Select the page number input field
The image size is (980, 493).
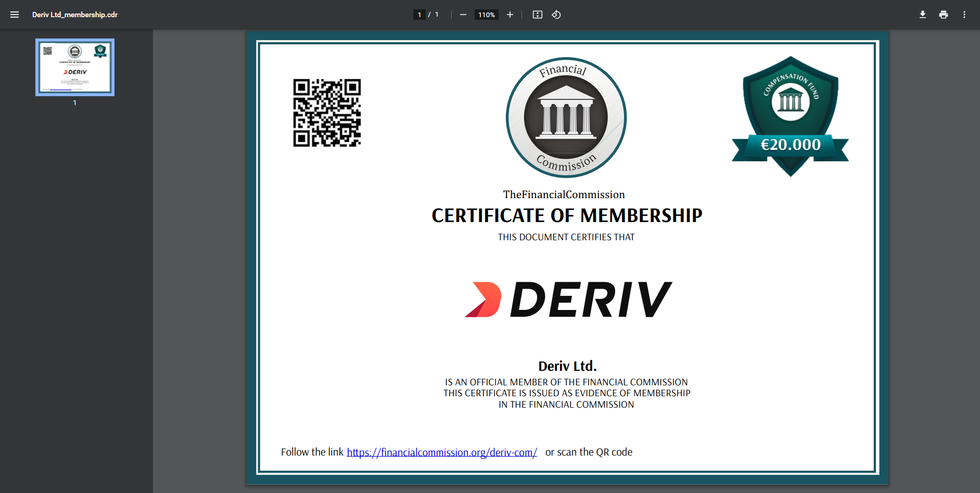419,15
